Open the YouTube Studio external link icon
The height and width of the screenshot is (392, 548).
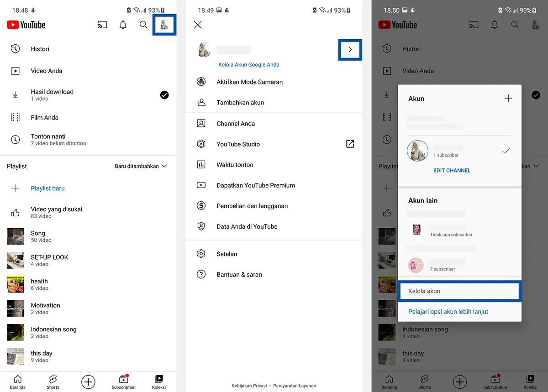click(x=350, y=144)
